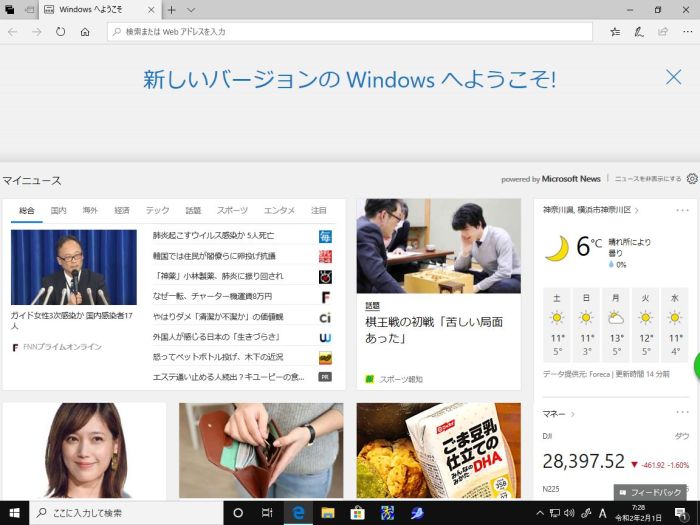Viewport: 700px width, 525px height.
Task: Open the フィードバック button
Action: coord(651,493)
